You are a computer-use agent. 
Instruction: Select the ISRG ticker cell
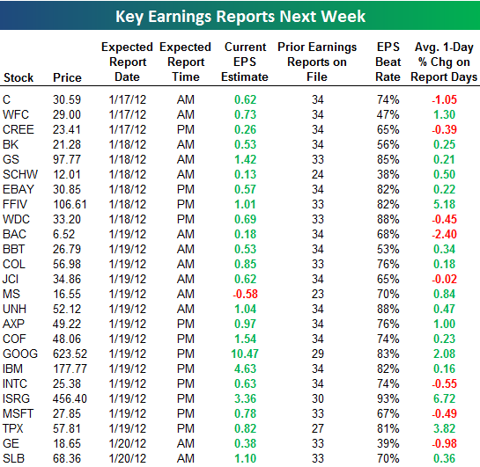click(x=16, y=399)
